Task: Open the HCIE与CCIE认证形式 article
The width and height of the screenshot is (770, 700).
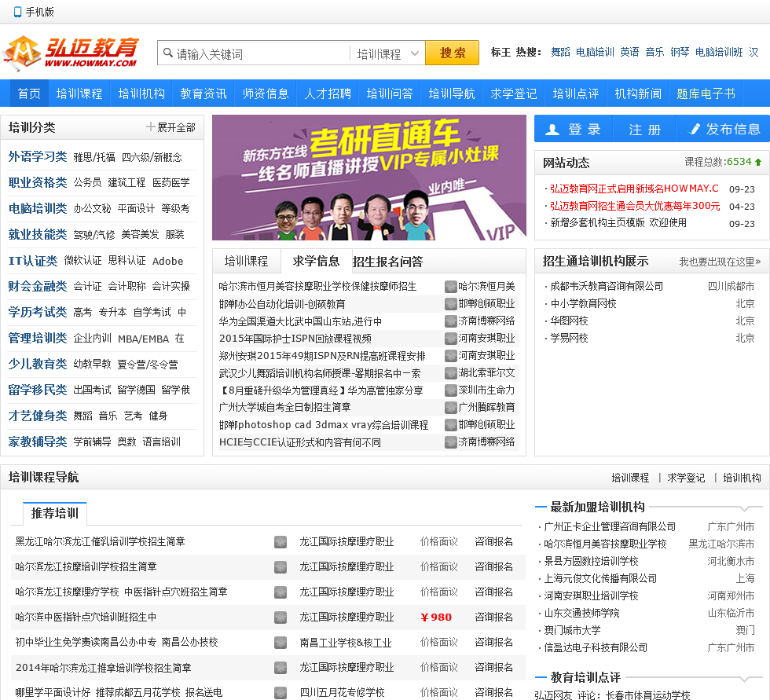Action: coord(299,442)
